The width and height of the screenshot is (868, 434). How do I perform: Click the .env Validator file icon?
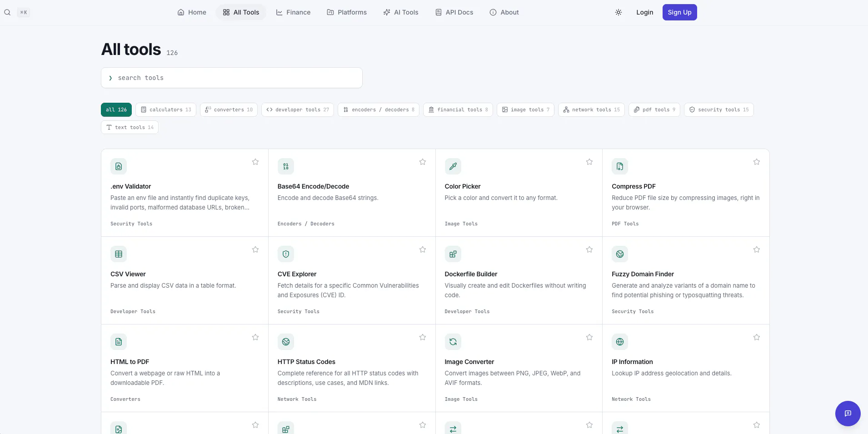coord(119,166)
